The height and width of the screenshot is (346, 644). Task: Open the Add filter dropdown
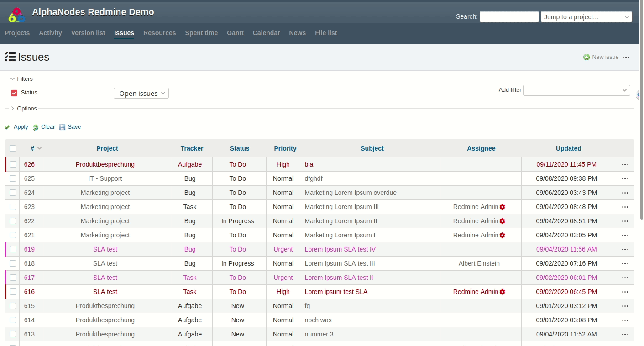coord(576,90)
